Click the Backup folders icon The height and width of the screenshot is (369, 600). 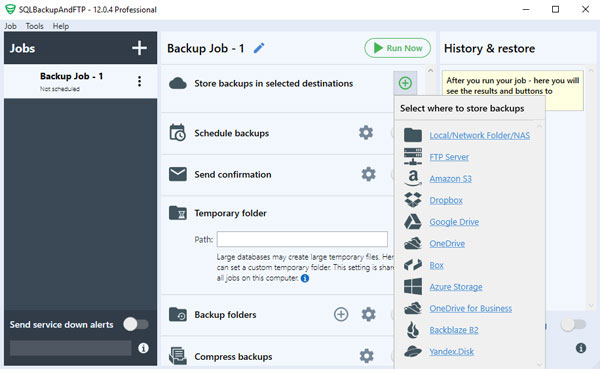[x=178, y=314]
